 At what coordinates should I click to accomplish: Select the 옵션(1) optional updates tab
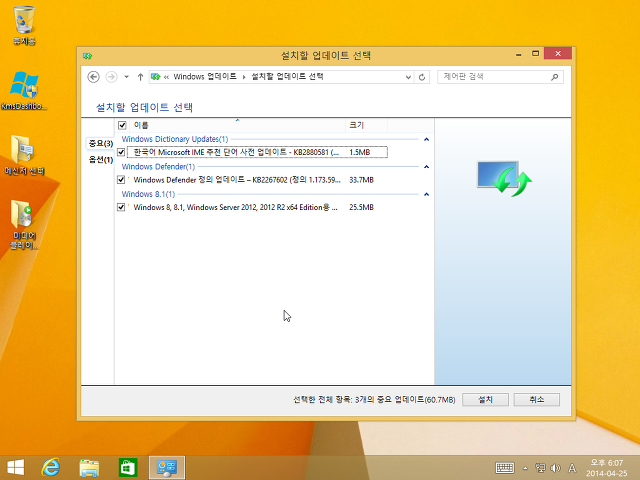click(100, 160)
